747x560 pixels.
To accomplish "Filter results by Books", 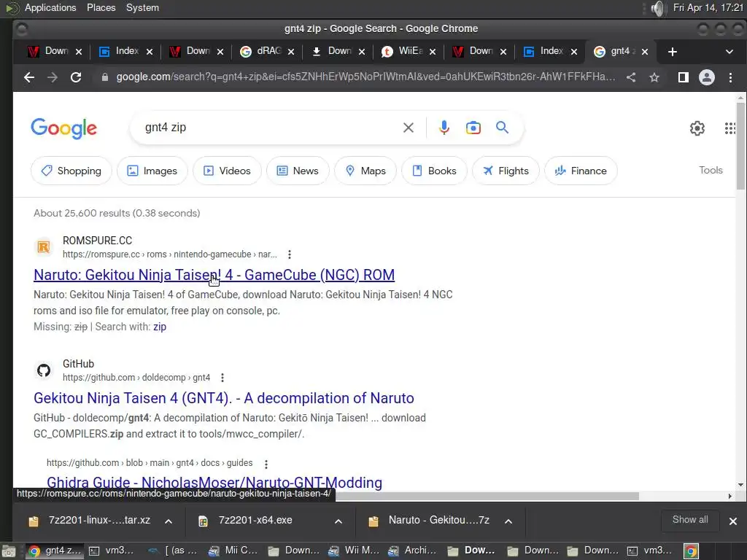I will tap(435, 171).
